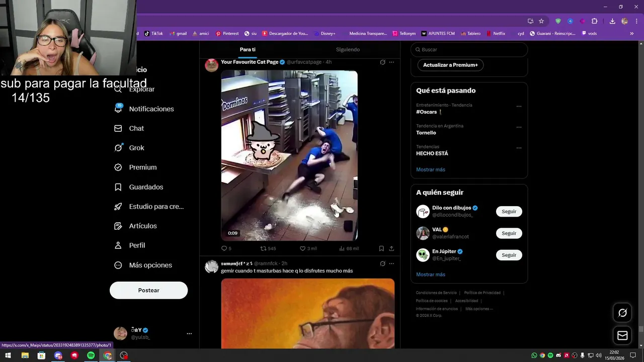This screenshot has height=362, width=644.
Task: Open more options on Cat Page post
Action: click(x=391, y=62)
